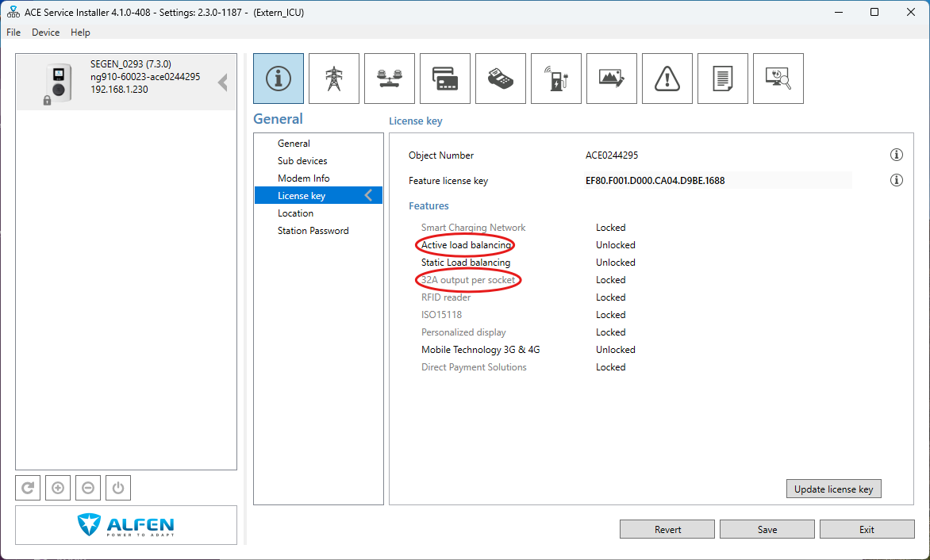Open the payment terminal icon

(501, 79)
